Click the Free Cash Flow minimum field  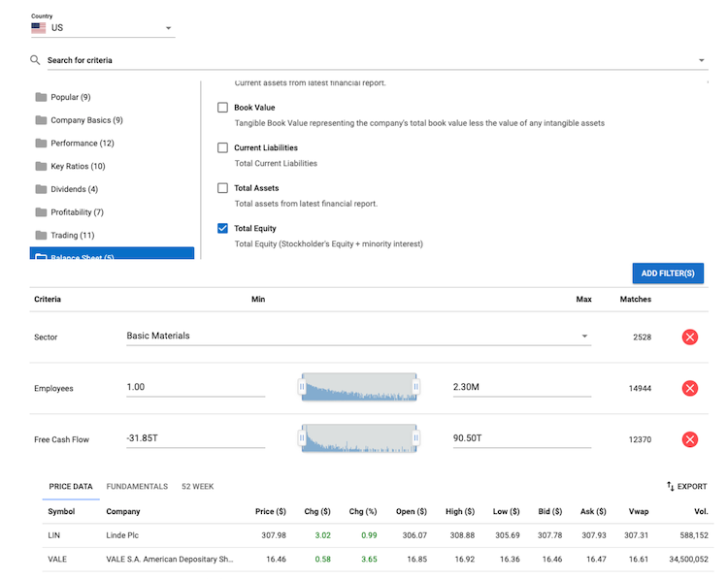pos(195,438)
